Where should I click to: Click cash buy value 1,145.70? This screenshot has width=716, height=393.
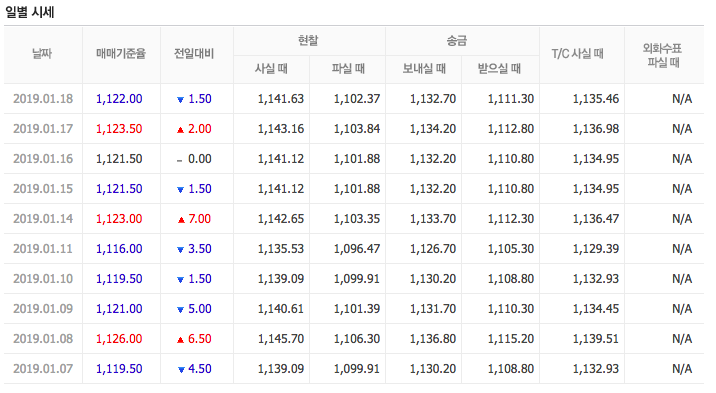(281, 339)
